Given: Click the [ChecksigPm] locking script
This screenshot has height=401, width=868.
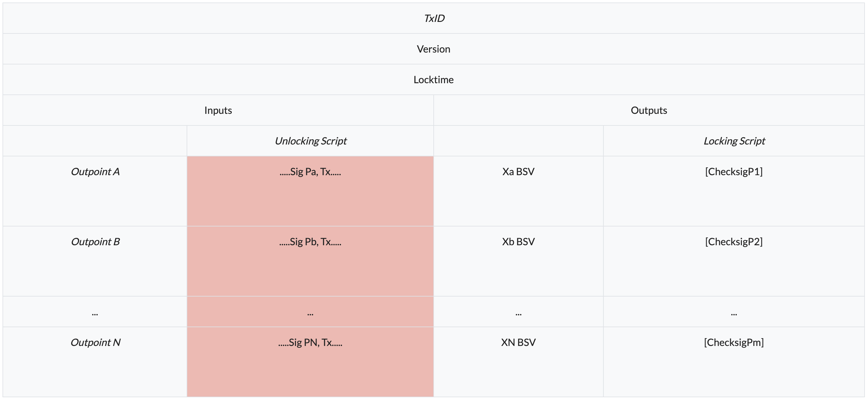Looking at the screenshot, I should [734, 343].
